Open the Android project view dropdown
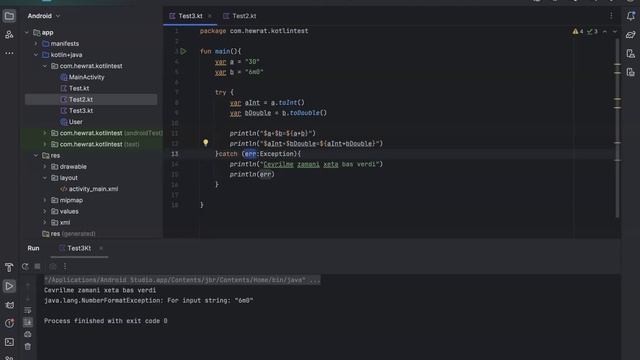 coord(44,16)
